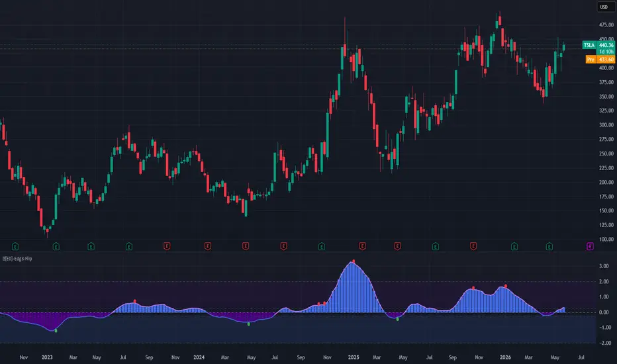617x364 pixels.
Task: Click the 100.00 price axis label
Action: point(606,240)
